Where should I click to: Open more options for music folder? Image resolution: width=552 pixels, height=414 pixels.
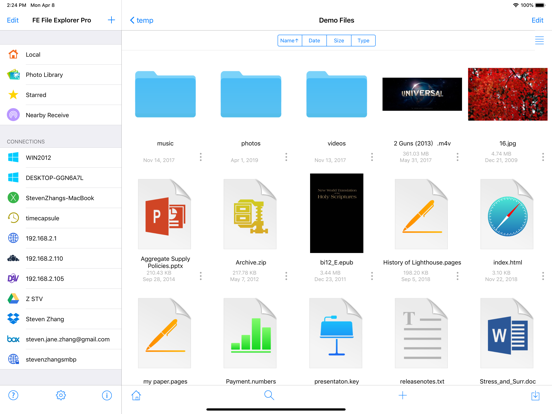[201, 157]
